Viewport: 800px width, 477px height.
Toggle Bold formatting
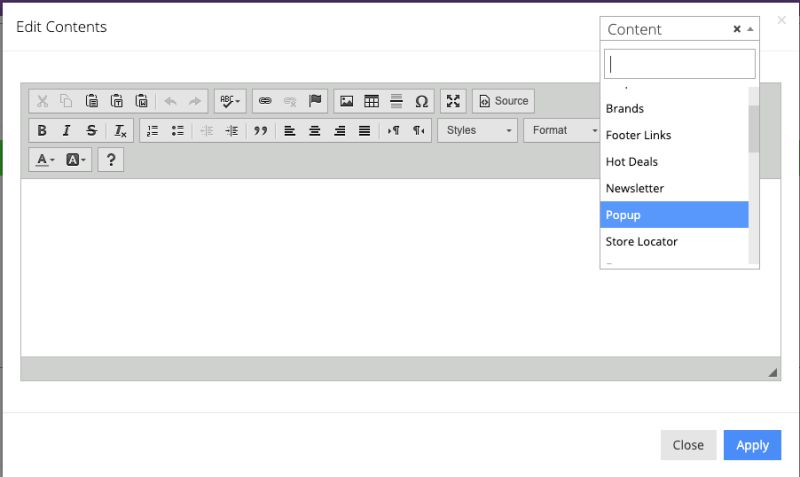click(42, 131)
